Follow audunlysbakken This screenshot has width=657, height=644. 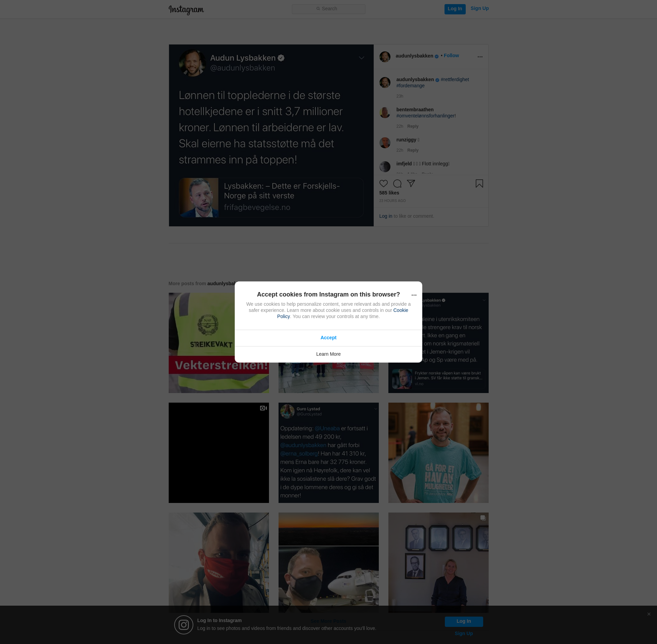[451, 55]
